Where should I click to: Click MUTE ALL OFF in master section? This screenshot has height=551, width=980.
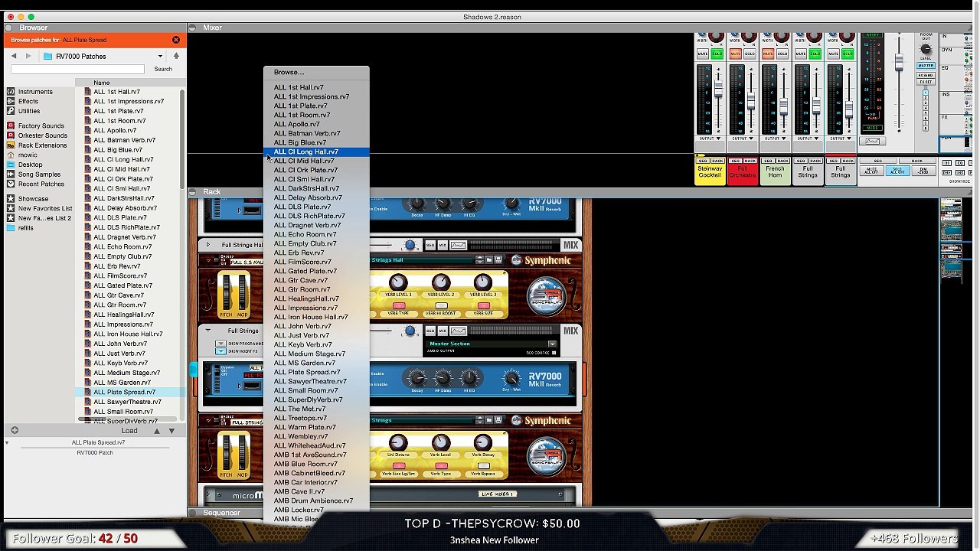(871, 171)
